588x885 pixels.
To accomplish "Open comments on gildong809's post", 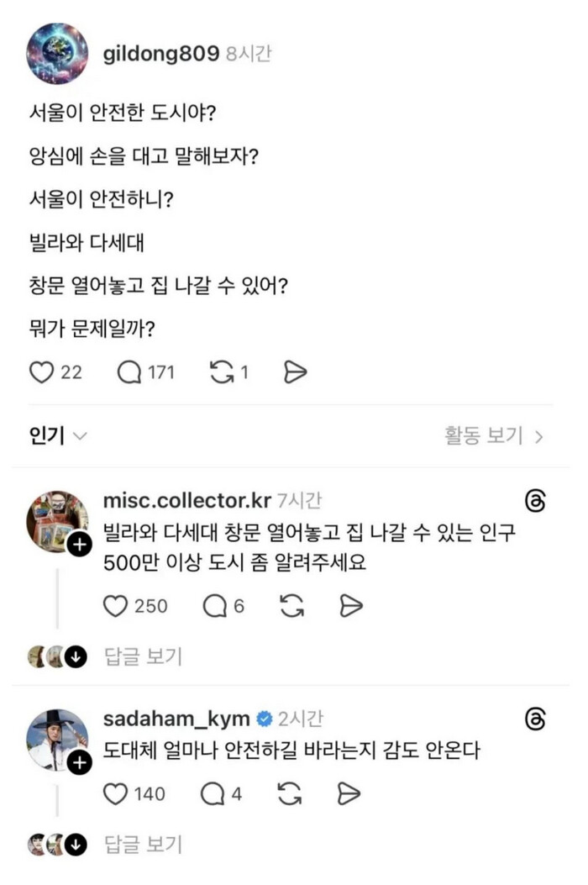I will (129, 372).
